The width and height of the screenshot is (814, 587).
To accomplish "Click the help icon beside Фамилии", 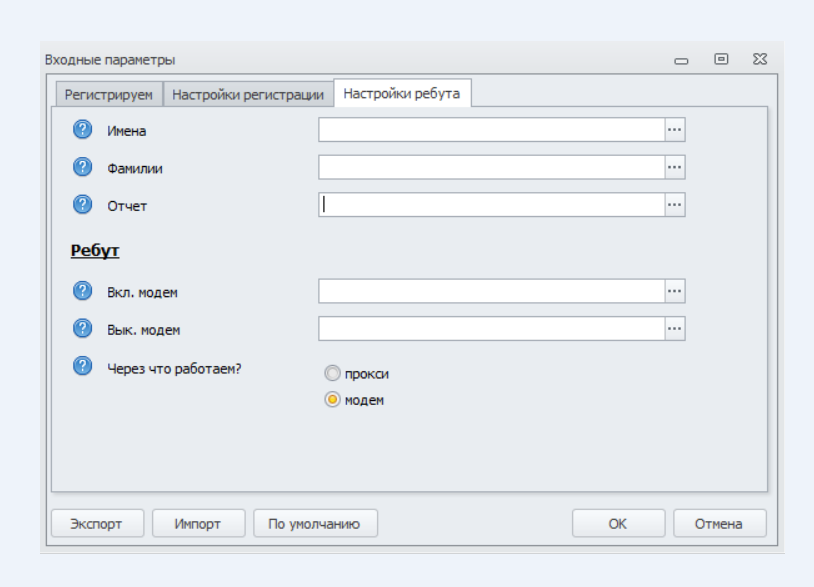I will click(x=83, y=167).
